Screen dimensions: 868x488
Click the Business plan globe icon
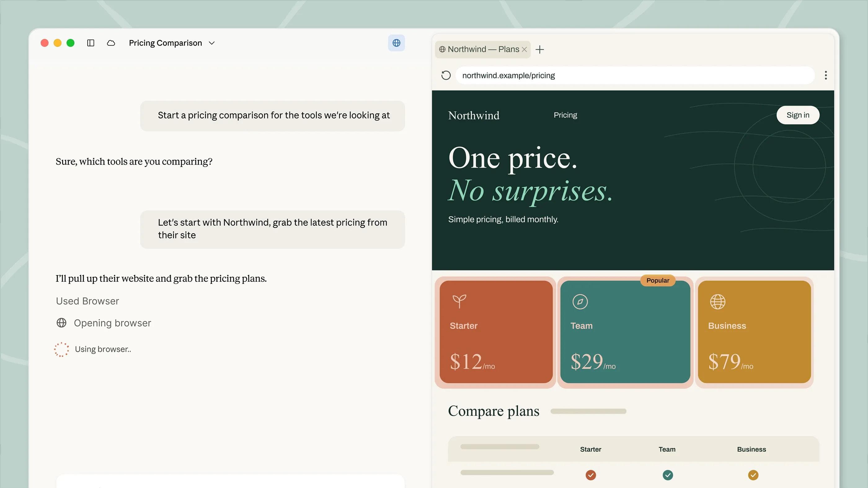tap(717, 301)
